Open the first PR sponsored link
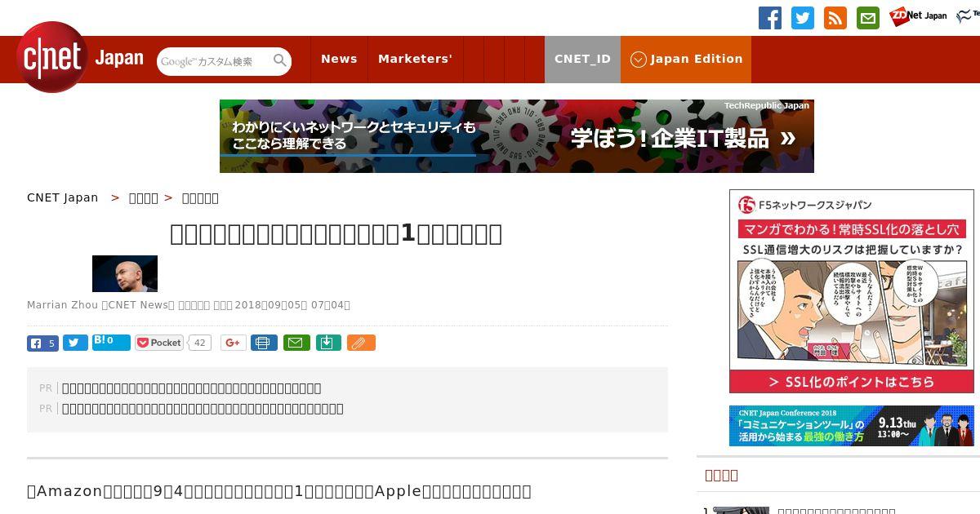The height and width of the screenshot is (514, 980). pos(191,388)
